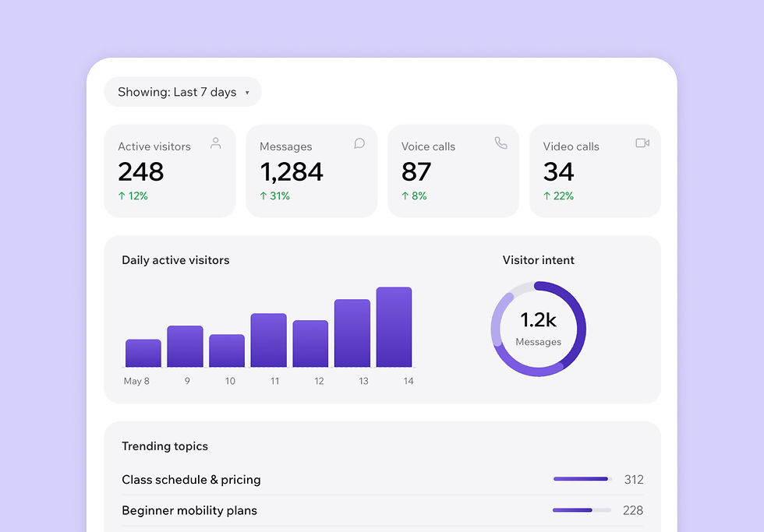Click the count 228

point(633,510)
